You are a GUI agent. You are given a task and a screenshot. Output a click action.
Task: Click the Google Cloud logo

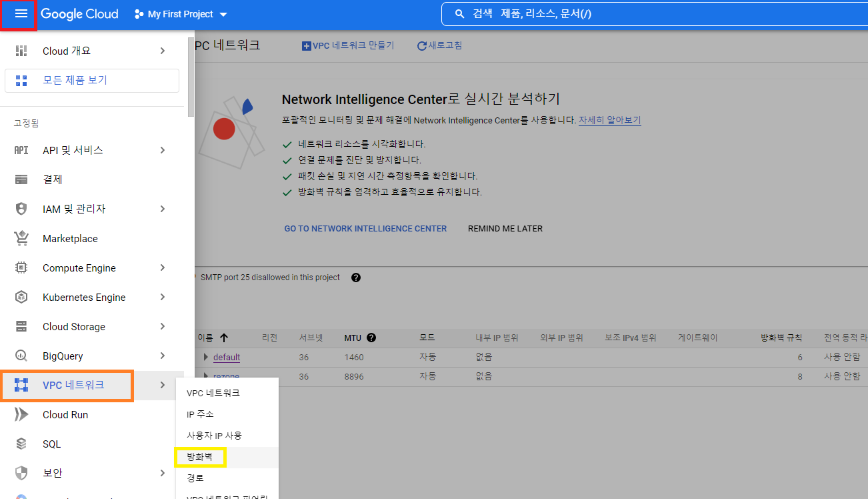(x=79, y=14)
